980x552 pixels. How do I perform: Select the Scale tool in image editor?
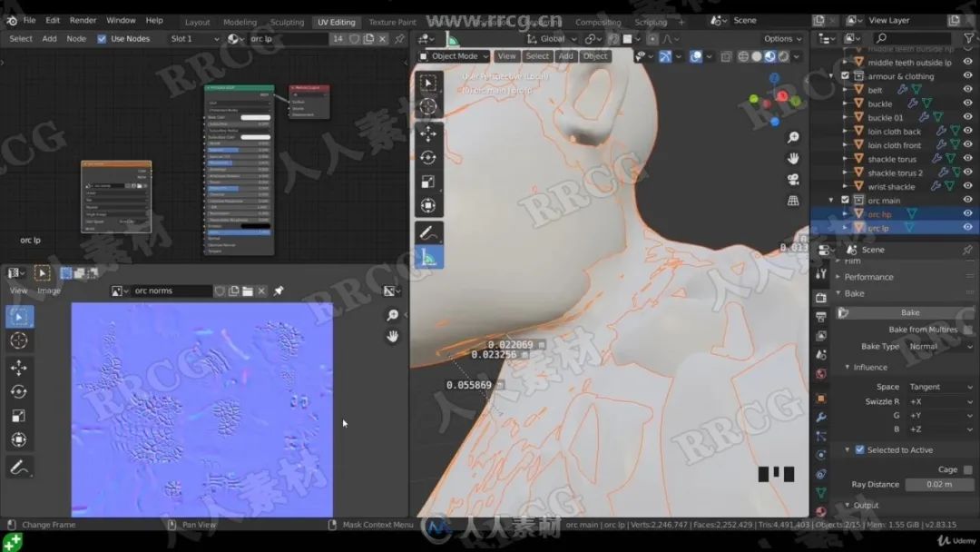[x=19, y=416]
